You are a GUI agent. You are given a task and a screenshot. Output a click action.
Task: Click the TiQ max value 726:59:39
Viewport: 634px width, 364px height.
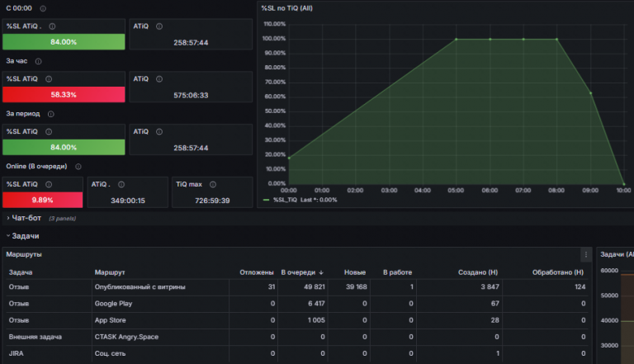coord(212,201)
